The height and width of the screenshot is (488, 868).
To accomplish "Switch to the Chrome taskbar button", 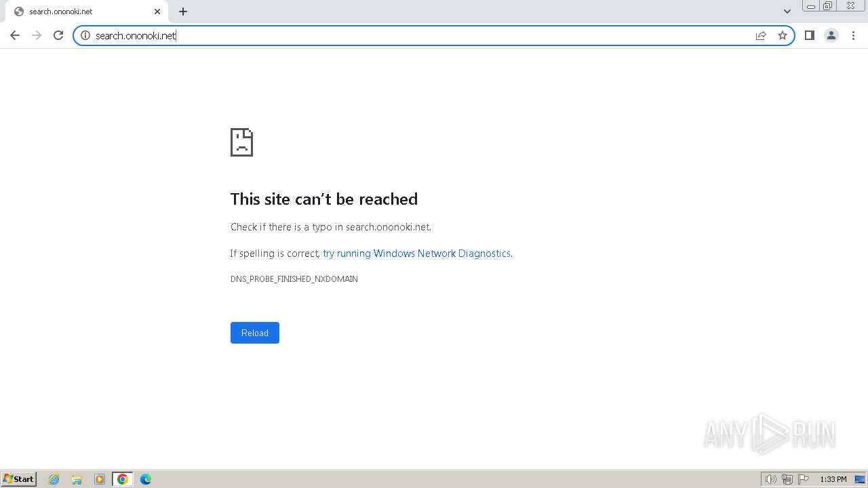I will pyautogui.click(x=123, y=479).
